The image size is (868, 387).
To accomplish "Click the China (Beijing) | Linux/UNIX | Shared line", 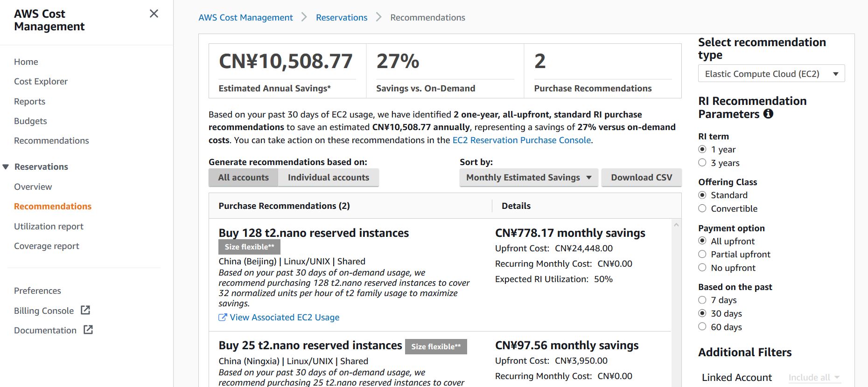I will click(x=292, y=261).
